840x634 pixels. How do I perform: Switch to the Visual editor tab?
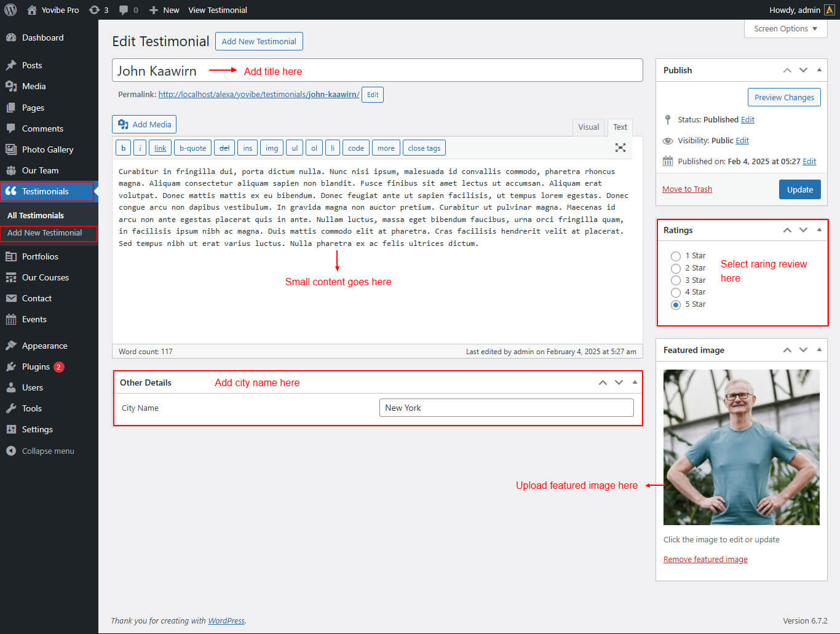pyautogui.click(x=588, y=127)
